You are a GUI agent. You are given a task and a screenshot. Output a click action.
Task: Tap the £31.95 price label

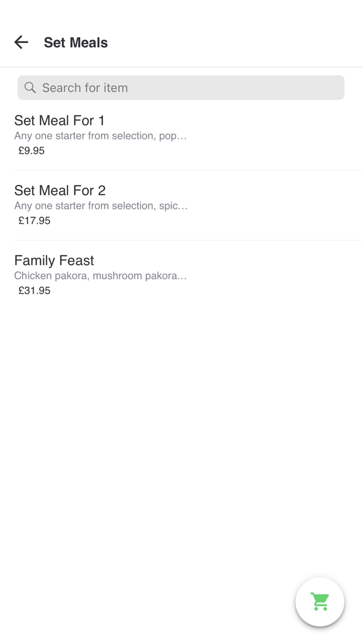pyautogui.click(x=35, y=290)
